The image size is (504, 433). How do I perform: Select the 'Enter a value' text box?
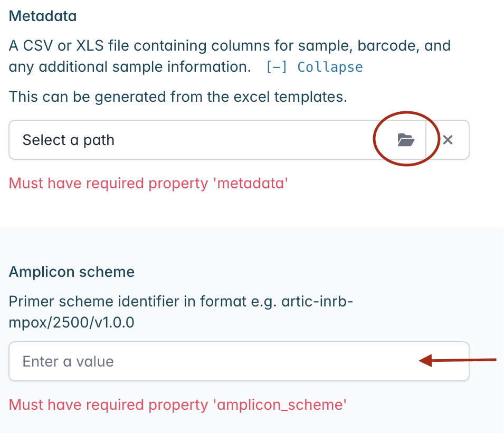[x=239, y=361]
